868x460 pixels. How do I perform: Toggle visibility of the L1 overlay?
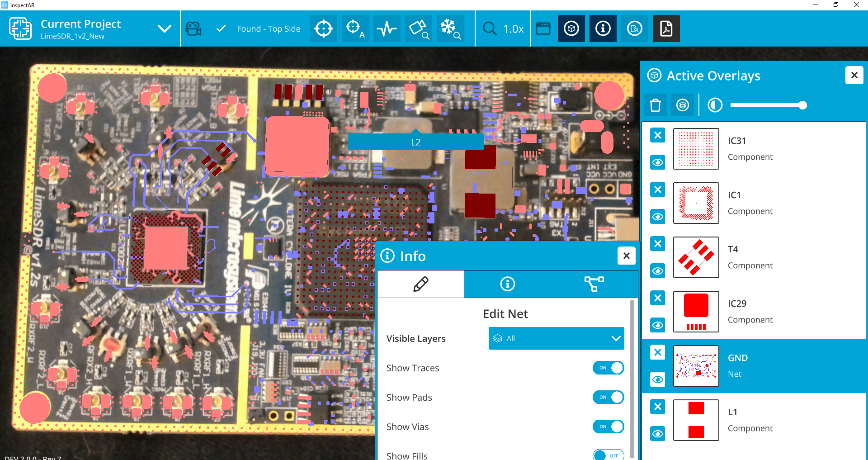click(658, 434)
